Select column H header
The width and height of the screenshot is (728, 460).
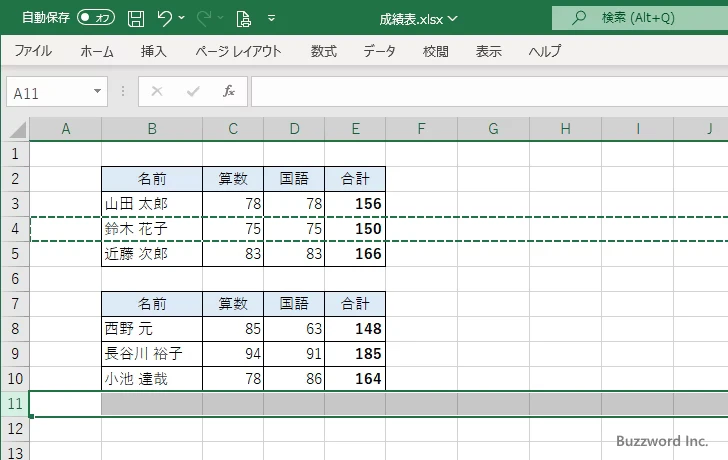(x=566, y=129)
